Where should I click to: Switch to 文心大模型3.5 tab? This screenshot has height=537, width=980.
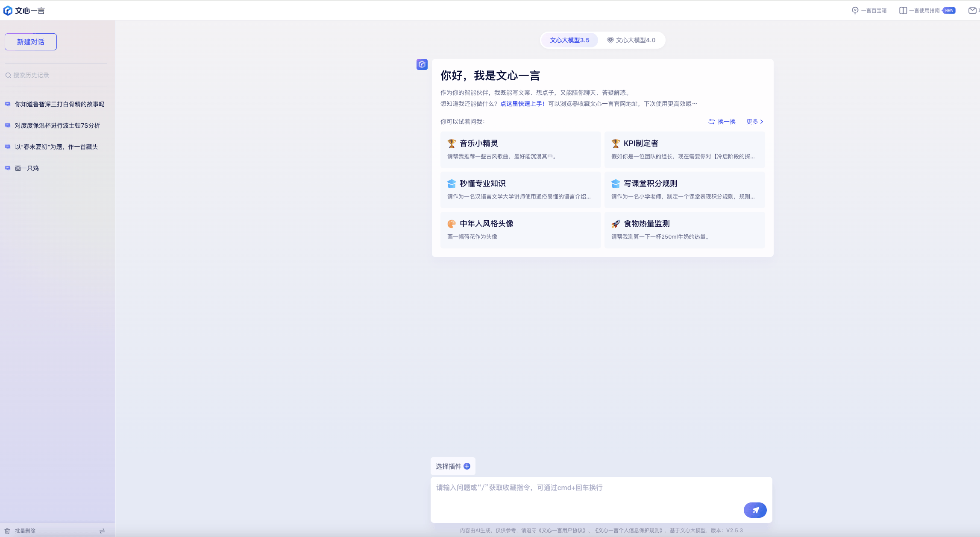(569, 40)
